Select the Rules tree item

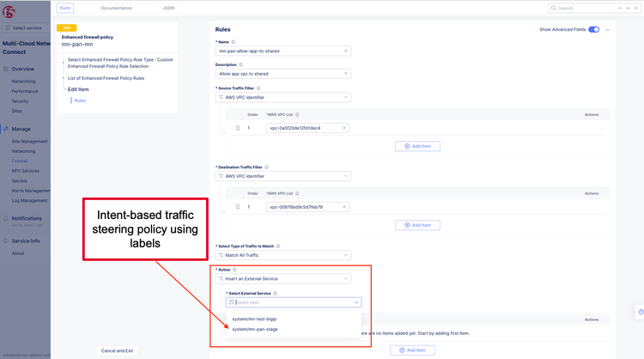pos(80,100)
